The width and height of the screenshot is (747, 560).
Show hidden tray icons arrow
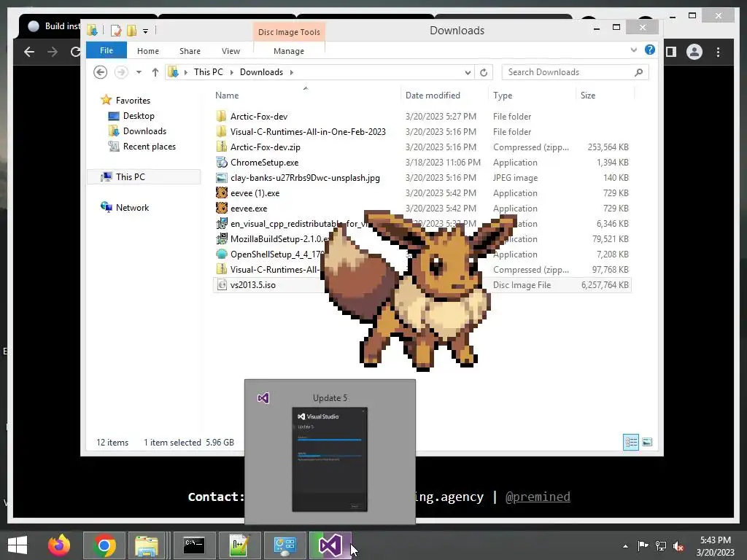pyautogui.click(x=625, y=546)
